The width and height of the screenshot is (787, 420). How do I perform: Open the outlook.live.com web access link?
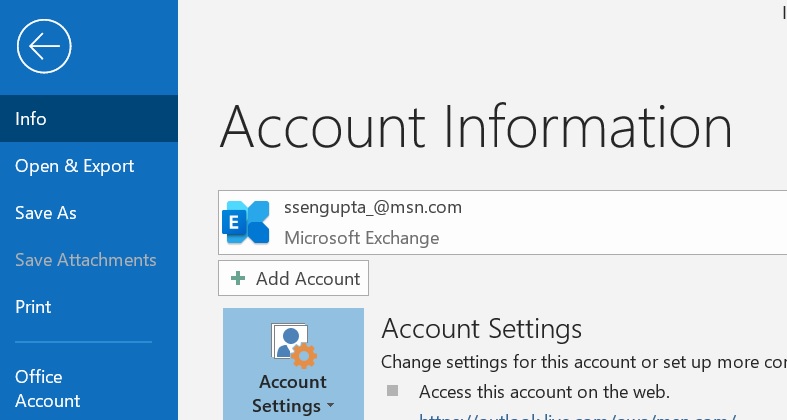(x=577, y=416)
